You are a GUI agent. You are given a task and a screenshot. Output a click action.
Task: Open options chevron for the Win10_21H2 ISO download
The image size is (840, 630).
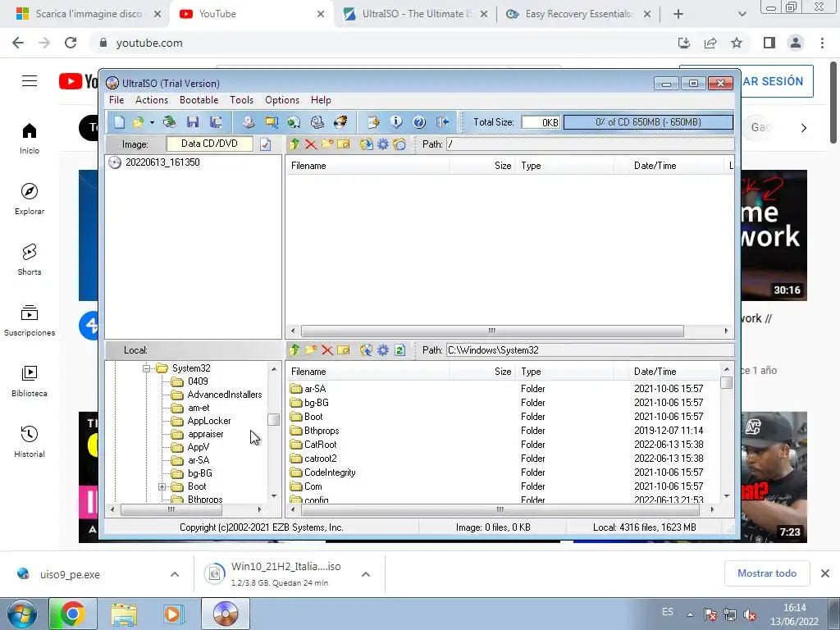tap(366, 574)
